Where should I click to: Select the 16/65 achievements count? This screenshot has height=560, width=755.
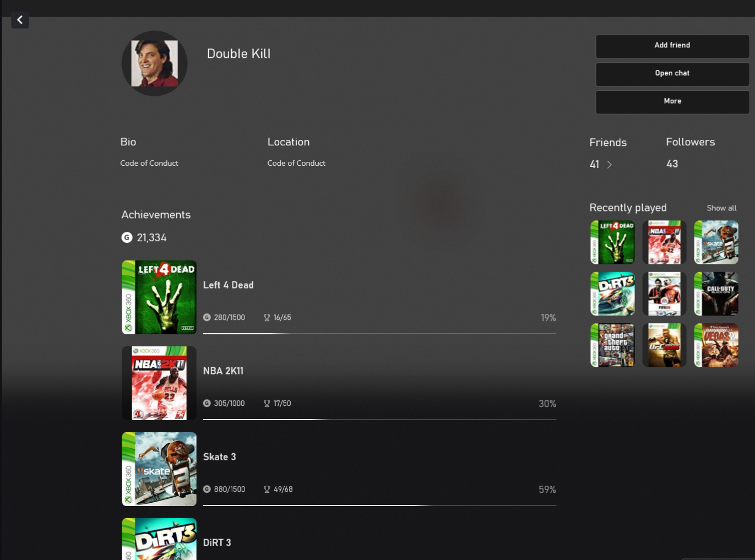[x=283, y=318]
